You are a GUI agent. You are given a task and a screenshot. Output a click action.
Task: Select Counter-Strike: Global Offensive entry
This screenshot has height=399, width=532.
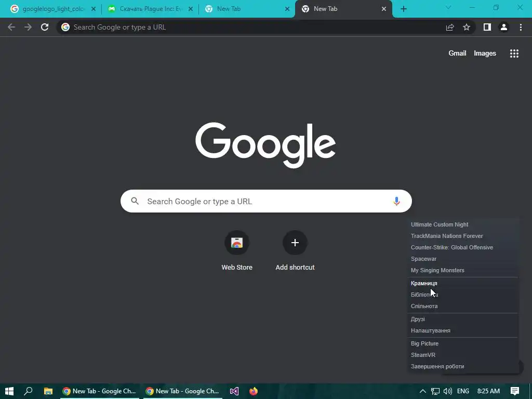point(463,247)
